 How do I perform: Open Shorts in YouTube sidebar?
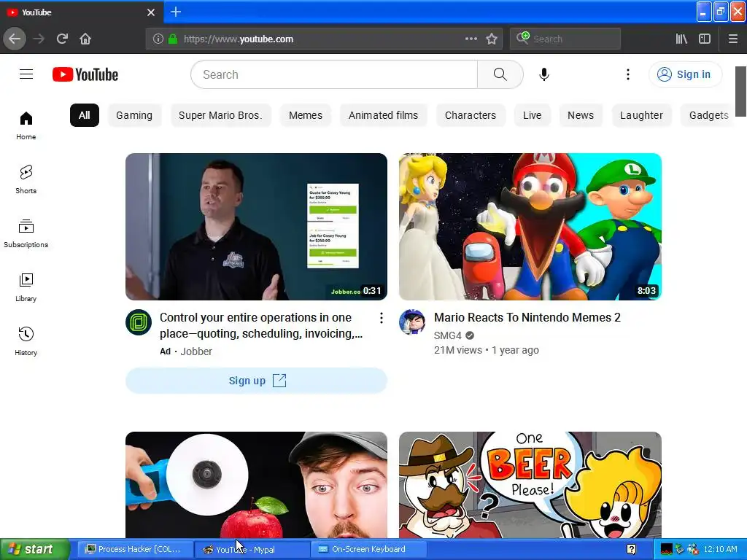[x=26, y=179]
